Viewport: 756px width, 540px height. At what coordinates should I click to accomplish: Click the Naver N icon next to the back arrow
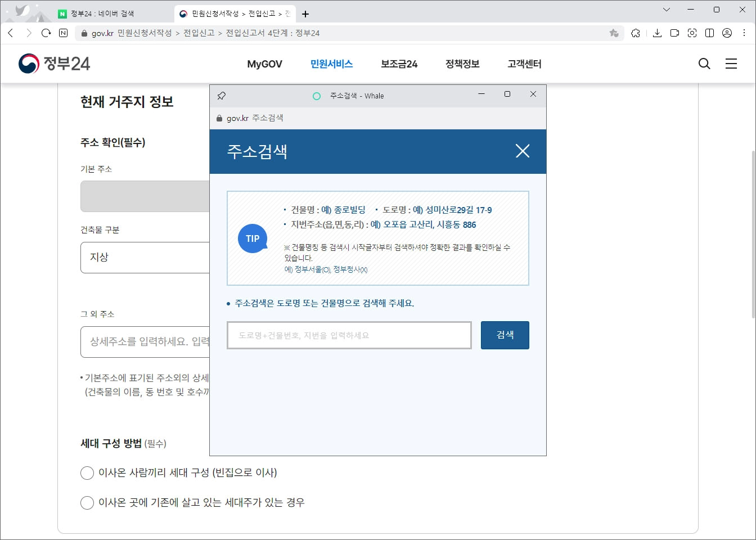[62, 33]
